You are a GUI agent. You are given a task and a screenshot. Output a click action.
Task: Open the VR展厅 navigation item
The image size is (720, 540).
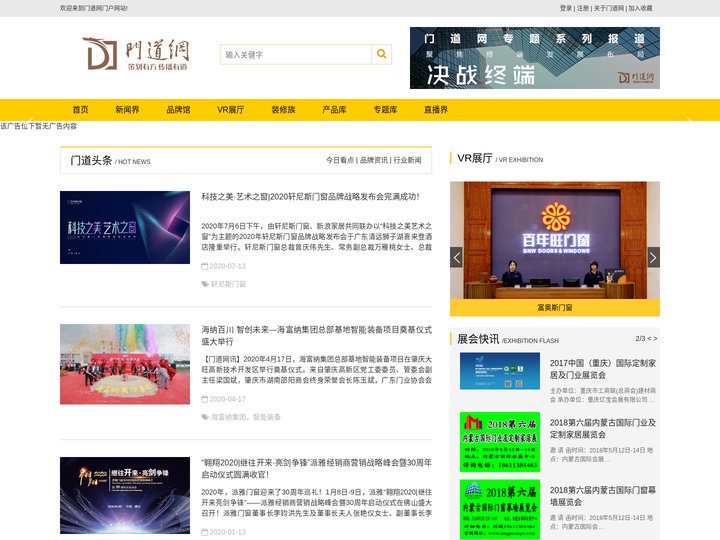[231, 110]
